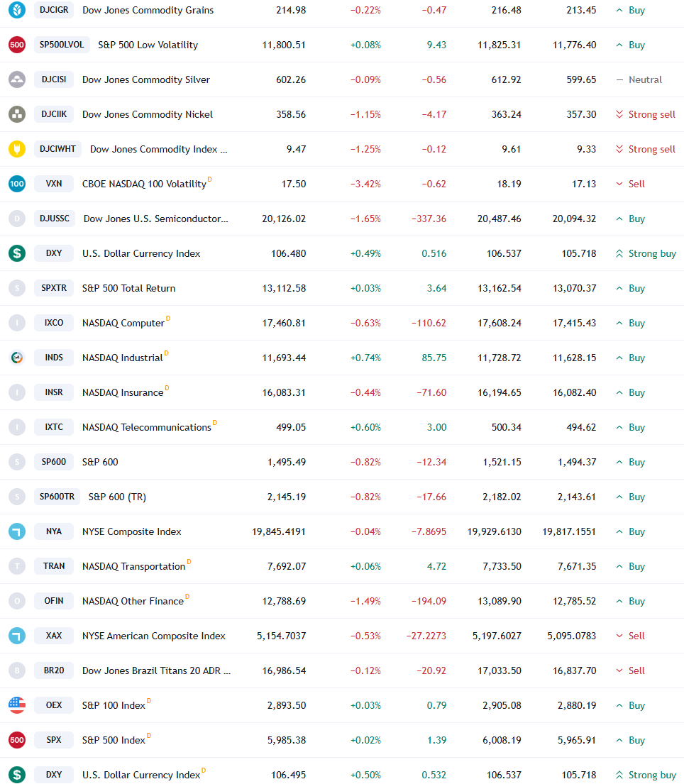Open CBOE NASDAQ 100 Volatility link
Screen dimensions: 684x784
coord(144,184)
